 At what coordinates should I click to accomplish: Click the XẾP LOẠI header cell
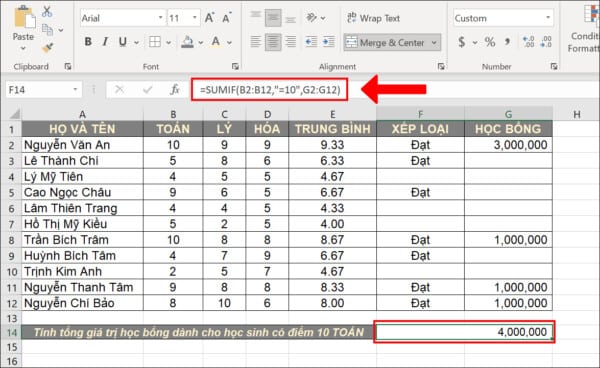pos(420,129)
